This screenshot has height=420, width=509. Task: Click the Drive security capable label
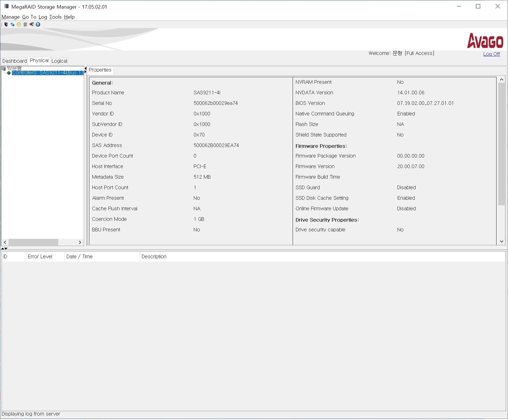coord(320,230)
